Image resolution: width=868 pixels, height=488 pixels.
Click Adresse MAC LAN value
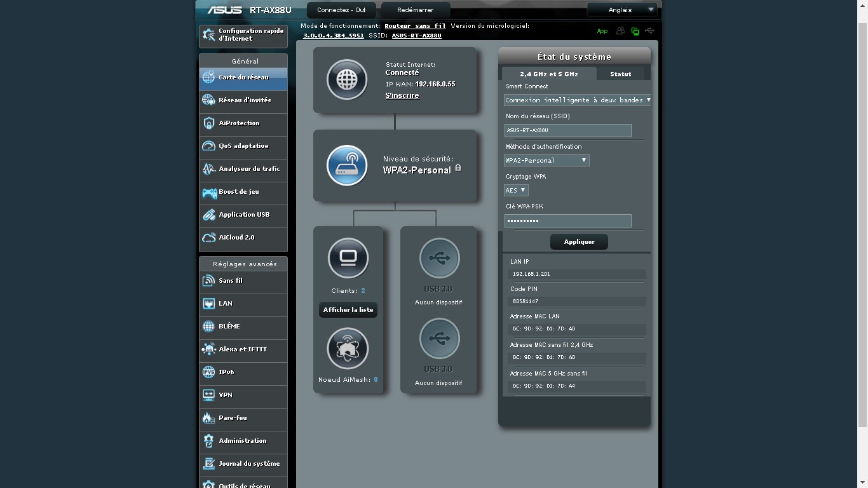[x=544, y=329]
